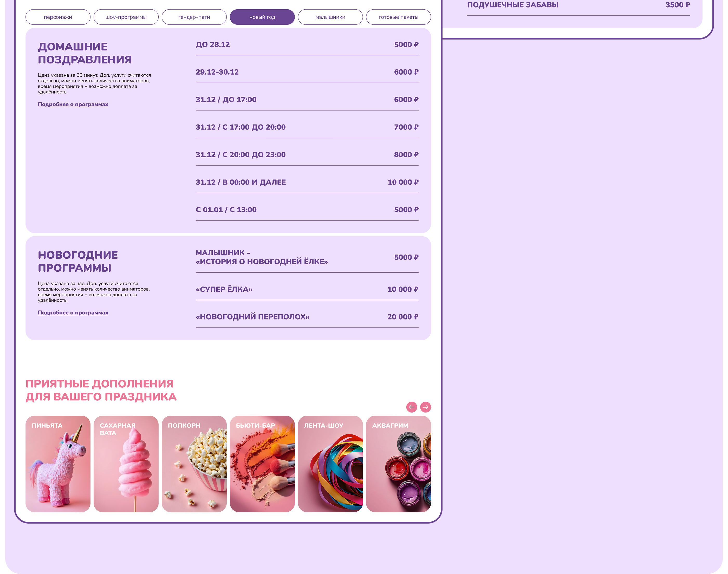Select the Сахарная вата card
This screenshot has height=574, width=728.
click(126, 464)
